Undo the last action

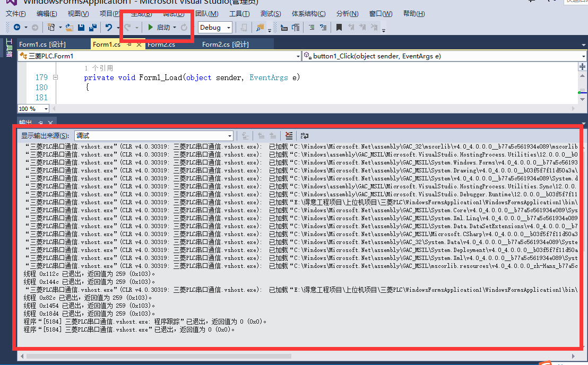coord(109,28)
